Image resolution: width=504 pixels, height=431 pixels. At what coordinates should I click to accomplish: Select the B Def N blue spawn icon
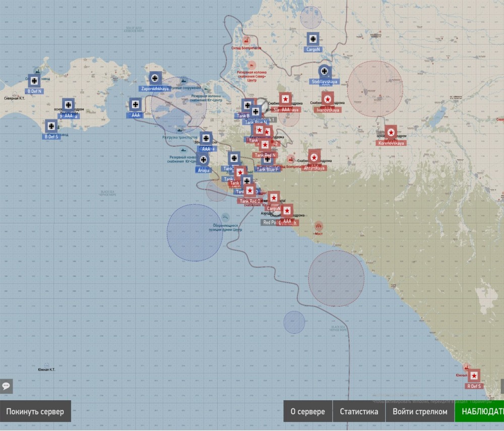(x=34, y=81)
